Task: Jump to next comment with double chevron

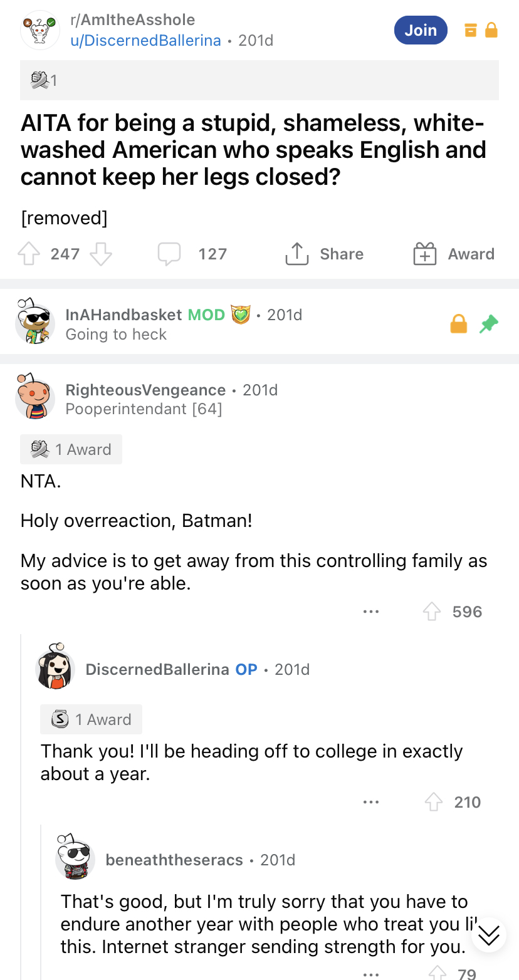Action: point(488,935)
